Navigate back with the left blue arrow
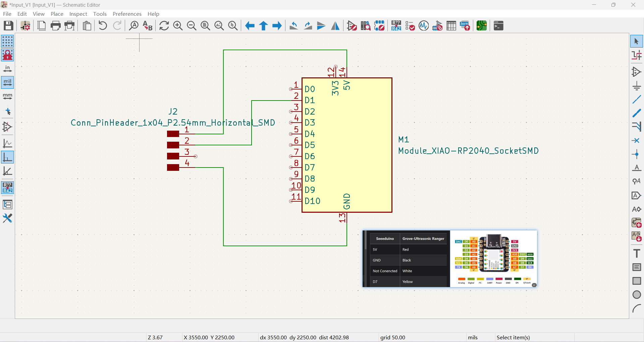644x342 pixels. (x=250, y=26)
